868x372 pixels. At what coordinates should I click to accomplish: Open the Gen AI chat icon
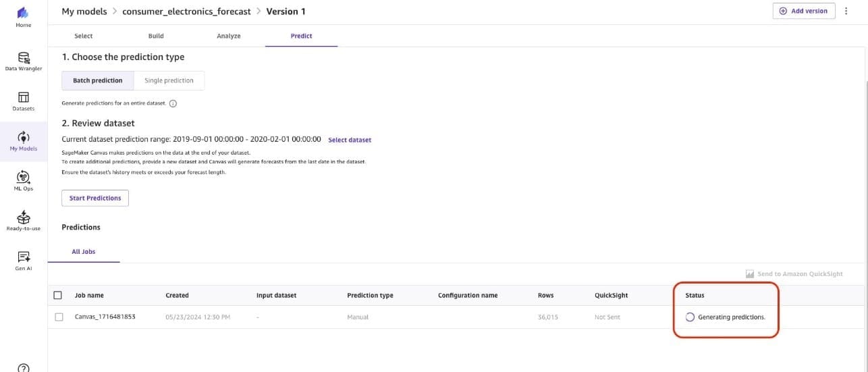click(x=23, y=257)
